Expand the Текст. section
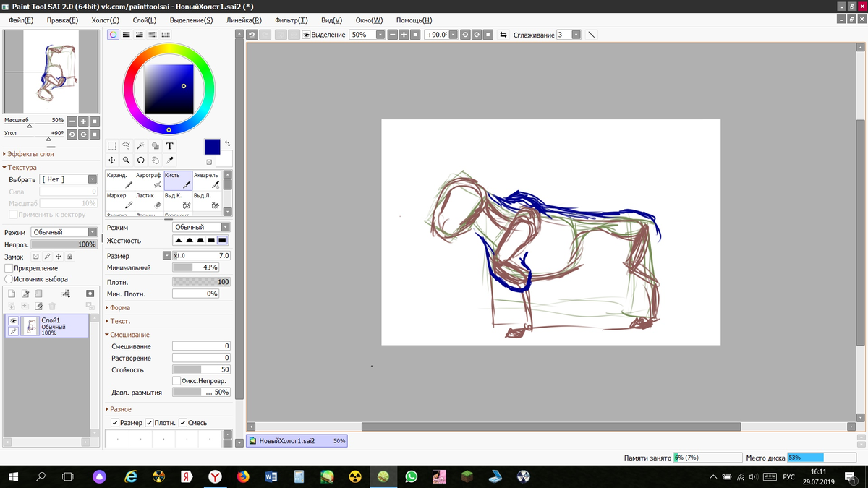 click(x=119, y=321)
